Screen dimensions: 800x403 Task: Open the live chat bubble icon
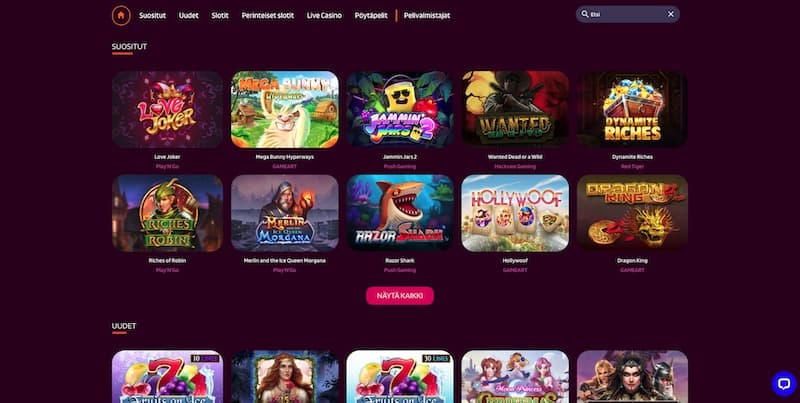pyautogui.click(x=784, y=384)
